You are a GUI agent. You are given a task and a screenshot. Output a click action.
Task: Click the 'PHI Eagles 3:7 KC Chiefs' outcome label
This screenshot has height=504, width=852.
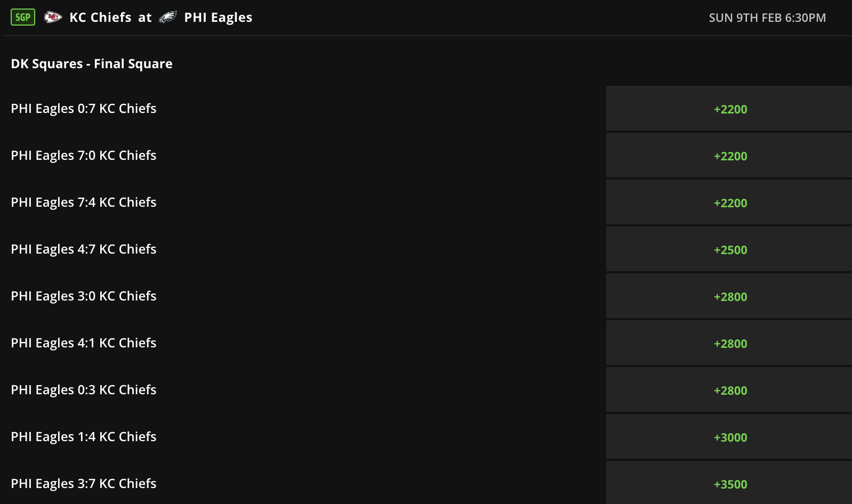pyautogui.click(x=84, y=484)
